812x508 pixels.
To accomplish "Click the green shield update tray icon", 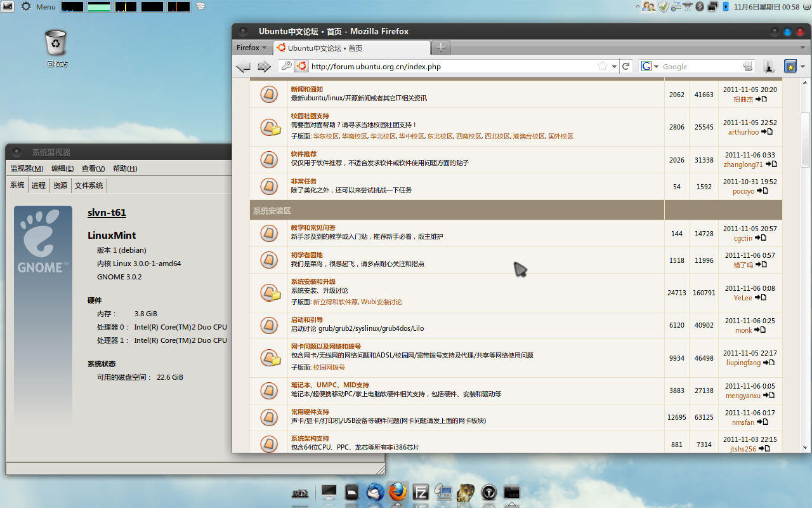I will click(x=664, y=6).
